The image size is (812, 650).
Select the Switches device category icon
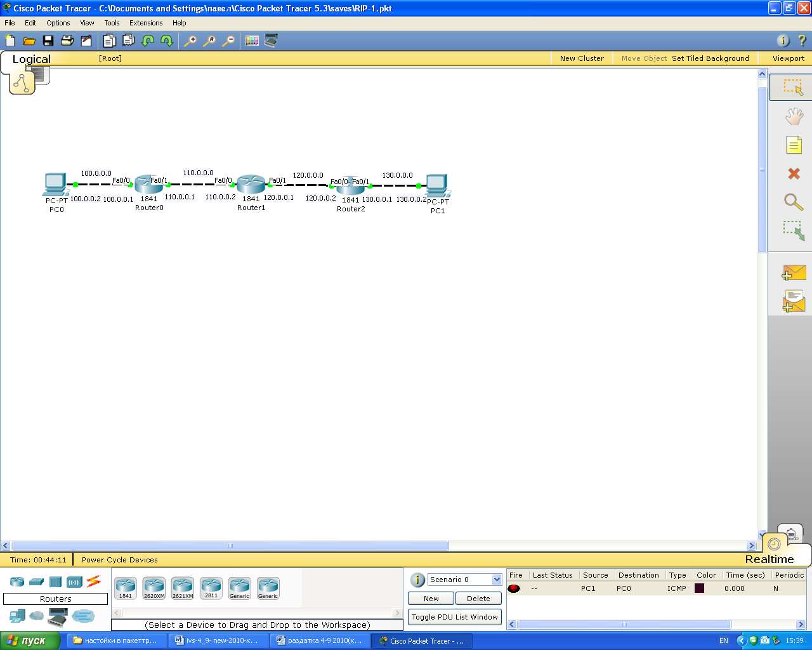tap(36, 581)
